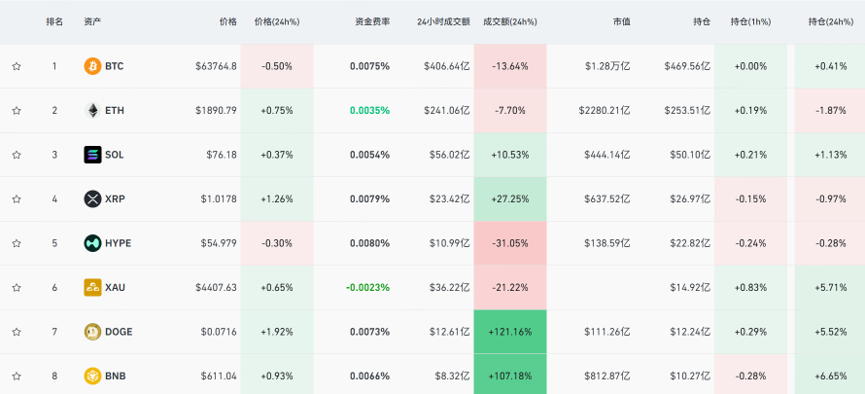Favorite ETH with its star icon
Viewport: 865px width, 394px height.
pos(17,110)
